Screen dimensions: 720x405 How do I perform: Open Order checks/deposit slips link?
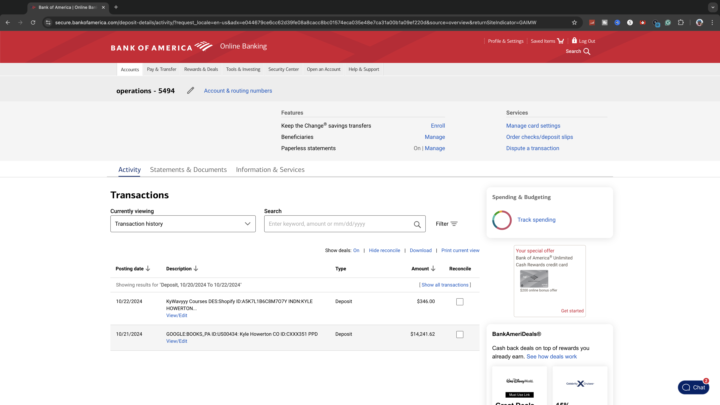tap(540, 137)
